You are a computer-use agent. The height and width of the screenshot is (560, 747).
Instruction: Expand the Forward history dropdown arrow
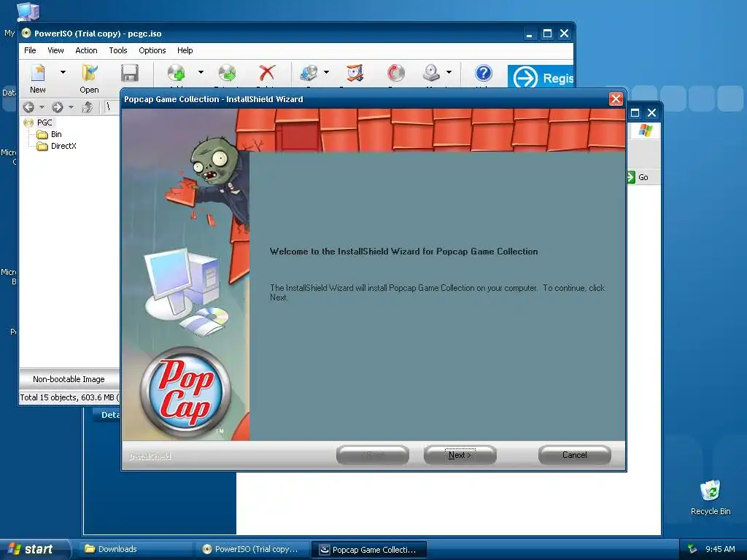tap(71, 107)
